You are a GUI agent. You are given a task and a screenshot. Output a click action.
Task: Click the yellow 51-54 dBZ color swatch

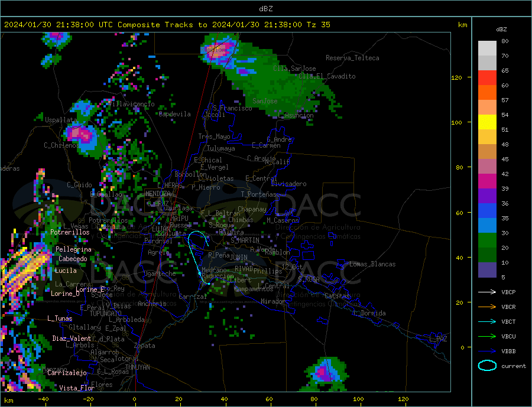tap(487, 122)
